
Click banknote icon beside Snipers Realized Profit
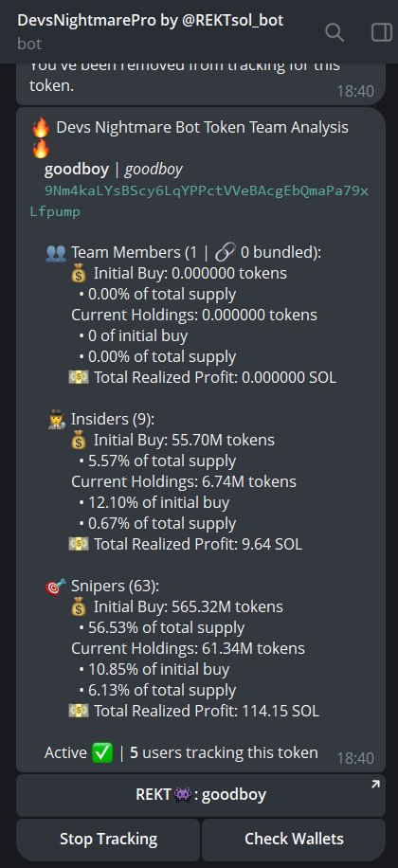pyautogui.click(x=78, y=711)
